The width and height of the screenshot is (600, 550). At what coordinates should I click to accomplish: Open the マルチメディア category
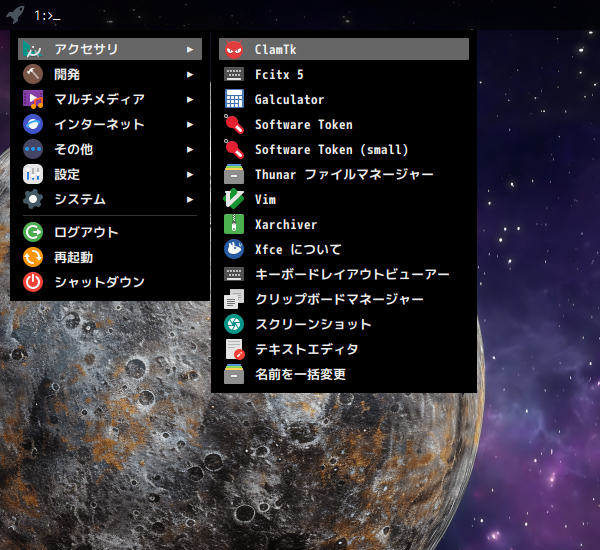(110, 99)
